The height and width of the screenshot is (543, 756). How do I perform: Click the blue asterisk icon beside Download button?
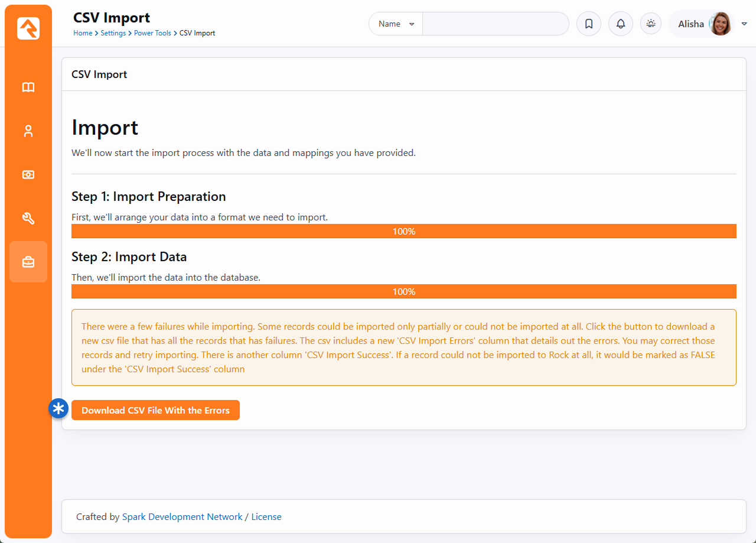(x=58, y=408)
